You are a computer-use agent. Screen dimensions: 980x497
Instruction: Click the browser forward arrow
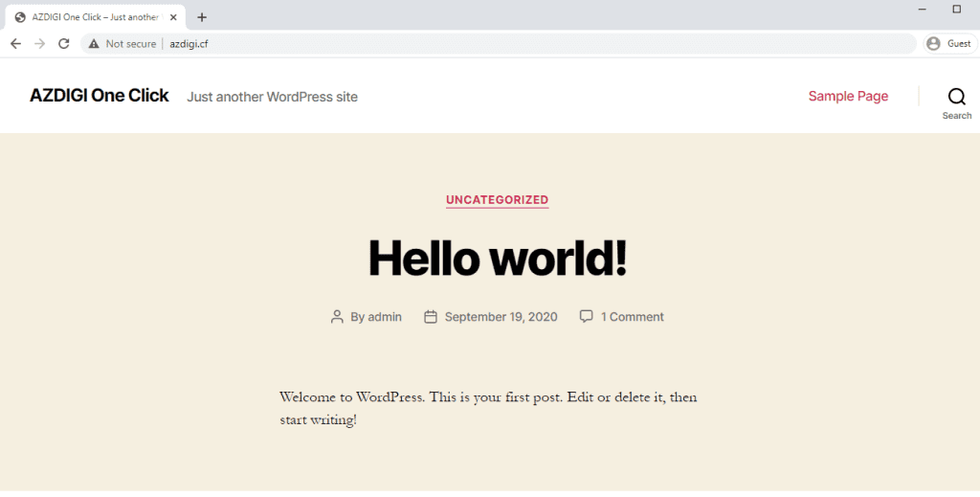click(x=39, y=44)
